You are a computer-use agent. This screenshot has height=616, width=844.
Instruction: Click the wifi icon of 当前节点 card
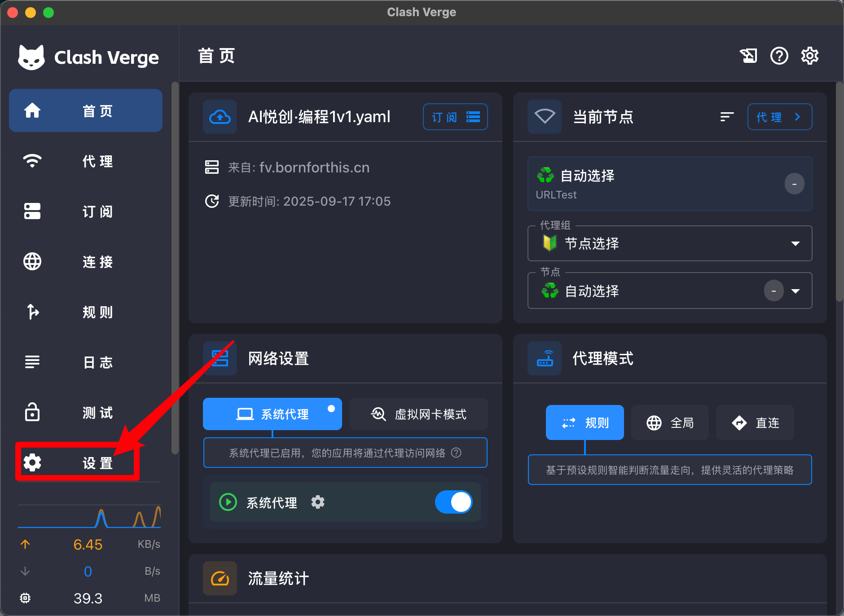[545, 117]
